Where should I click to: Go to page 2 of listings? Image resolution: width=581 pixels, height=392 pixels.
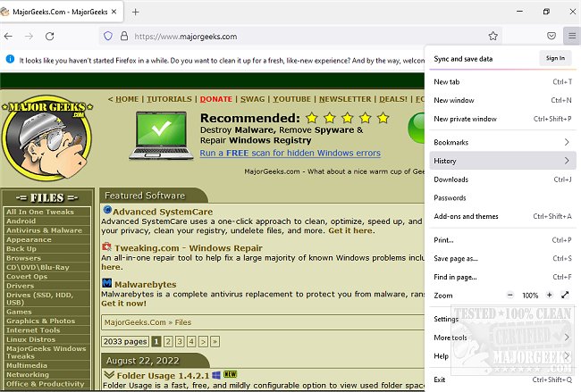click(168, 341)
